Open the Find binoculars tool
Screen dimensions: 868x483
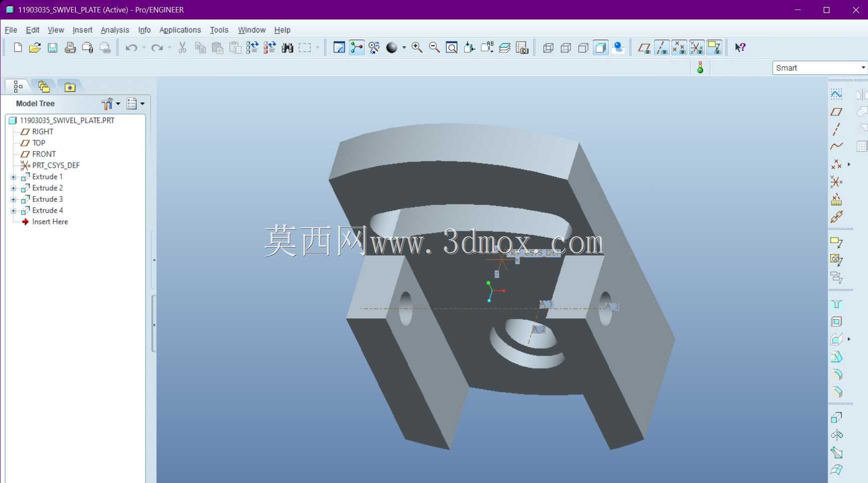(x=288, y=48)
